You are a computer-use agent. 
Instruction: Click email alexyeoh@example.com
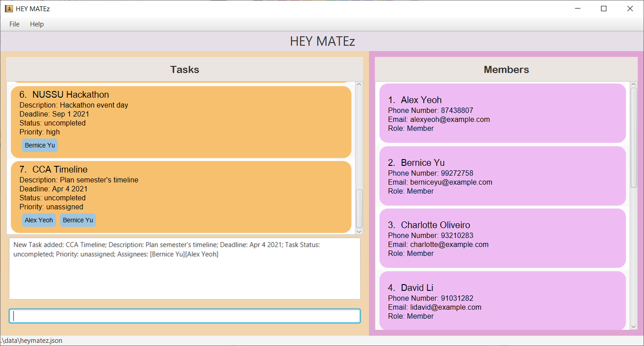coord(450,120)
